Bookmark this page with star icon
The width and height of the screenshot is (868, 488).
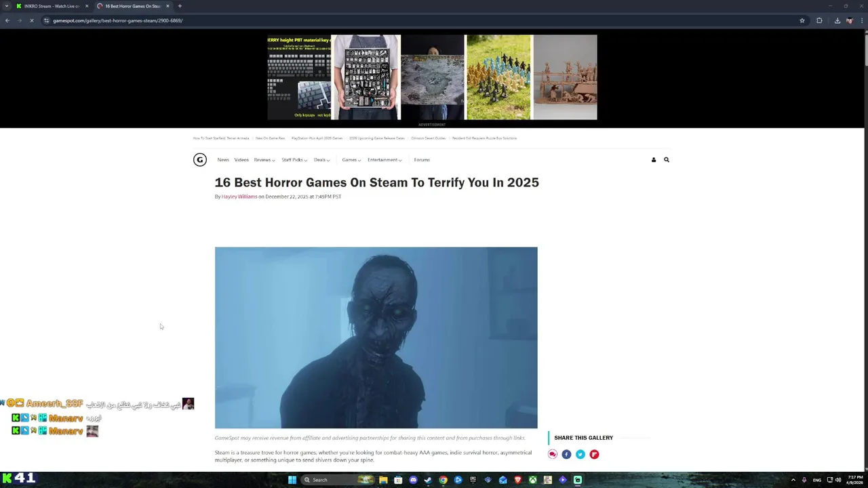click(x=802, y=20)
